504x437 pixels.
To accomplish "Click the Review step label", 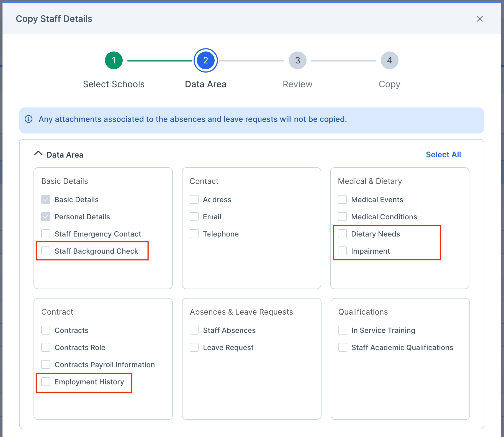I will [297, 84].
